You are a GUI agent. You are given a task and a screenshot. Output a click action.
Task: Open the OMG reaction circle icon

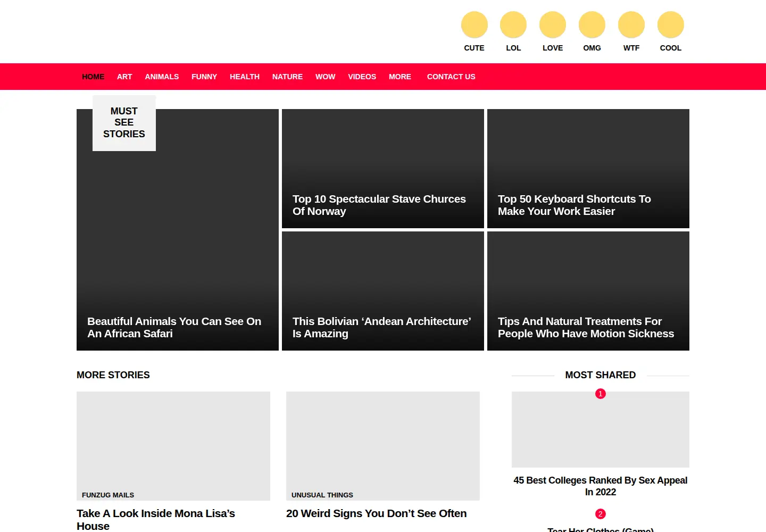click(592, 25)
